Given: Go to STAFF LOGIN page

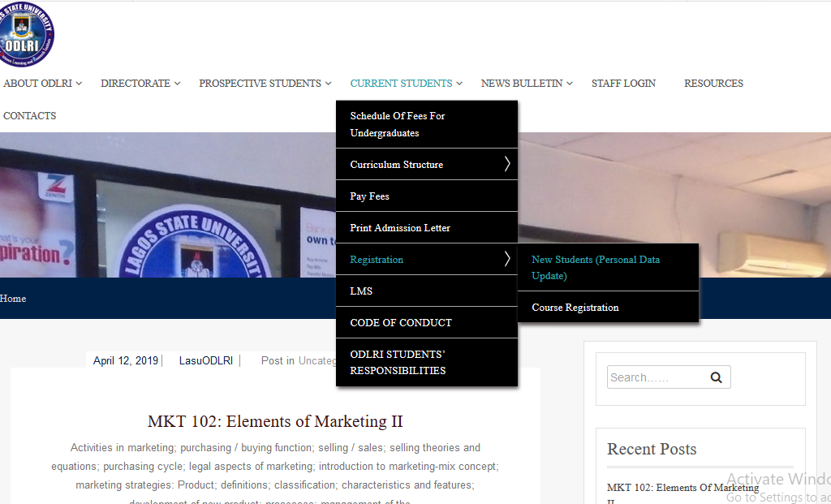Looking at the screenshot, I should tap(624, 84).
